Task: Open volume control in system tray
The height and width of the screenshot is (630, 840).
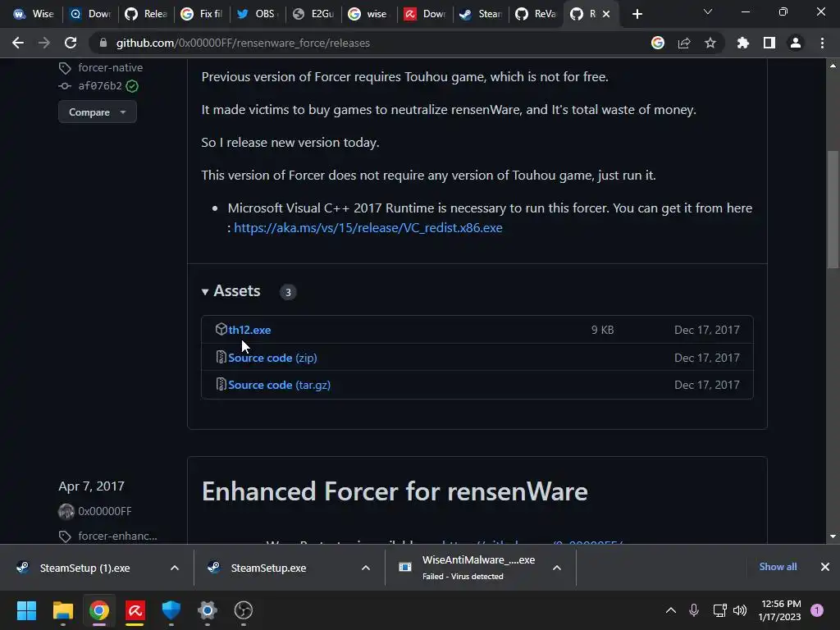Action: click(x=740, y=610)
